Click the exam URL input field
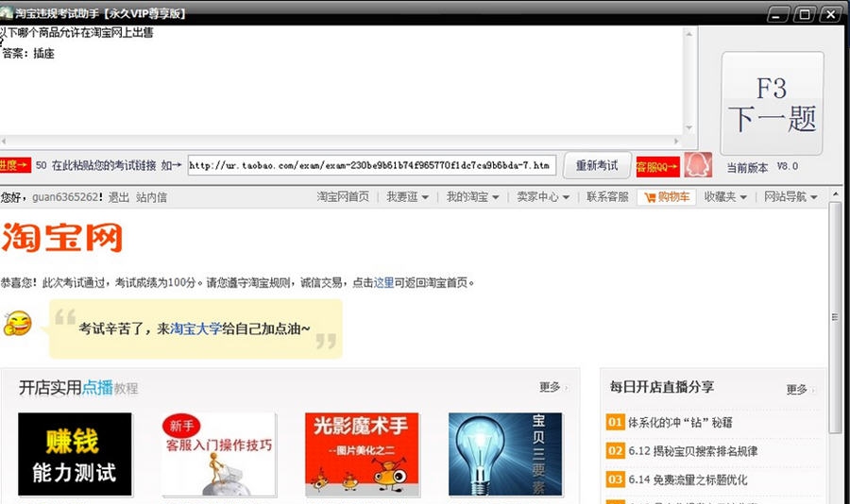This screenshot has height=504, width=850. tap(372, 165)
